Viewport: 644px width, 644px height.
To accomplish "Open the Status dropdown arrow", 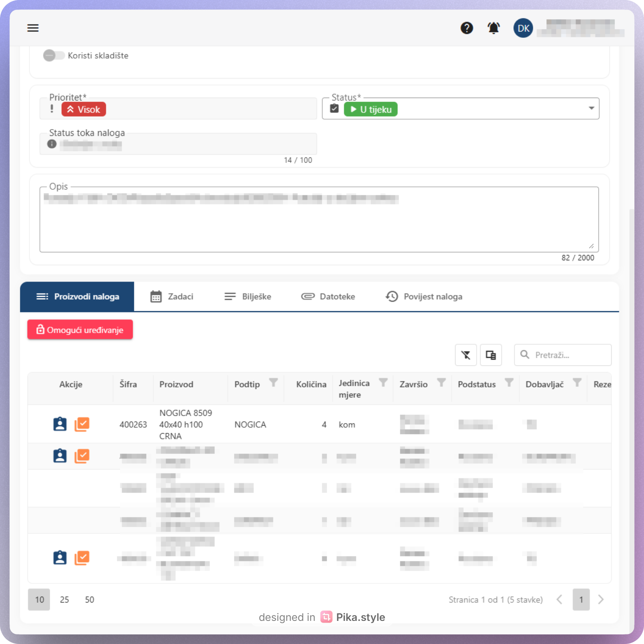I will tap(591, 108).
